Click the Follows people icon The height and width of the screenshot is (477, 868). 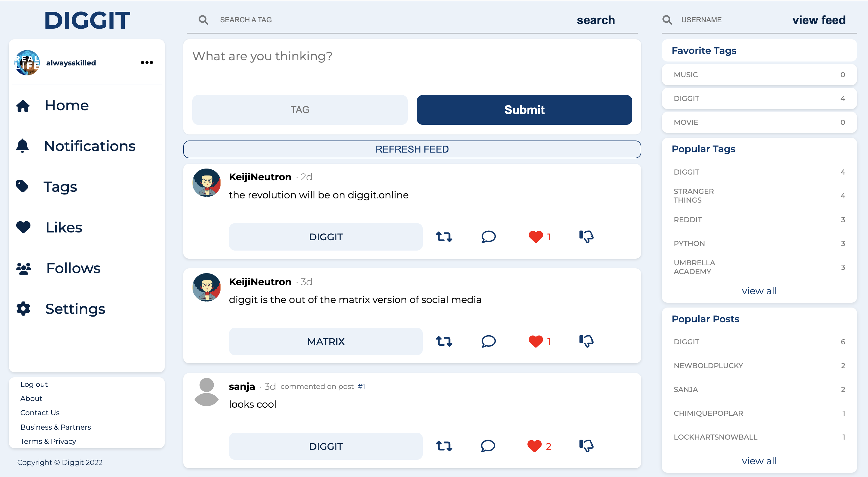[x=24, y=268]
